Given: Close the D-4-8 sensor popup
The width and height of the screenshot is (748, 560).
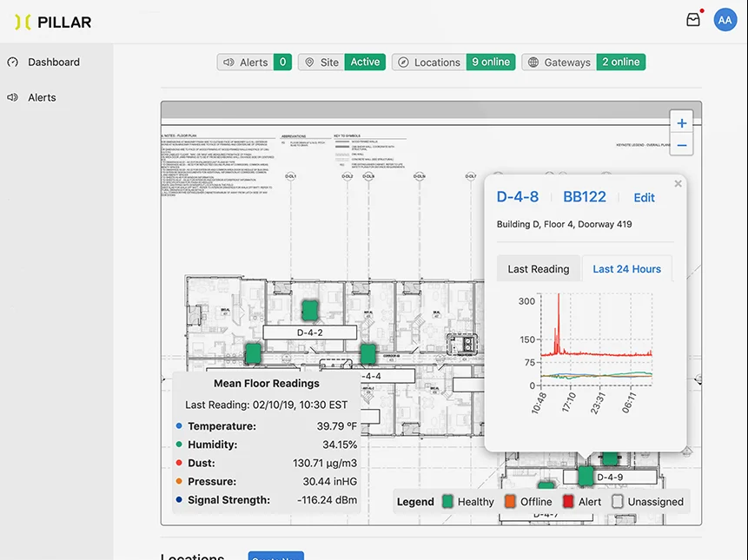Looking at the screenshot, I should (678, 183).
